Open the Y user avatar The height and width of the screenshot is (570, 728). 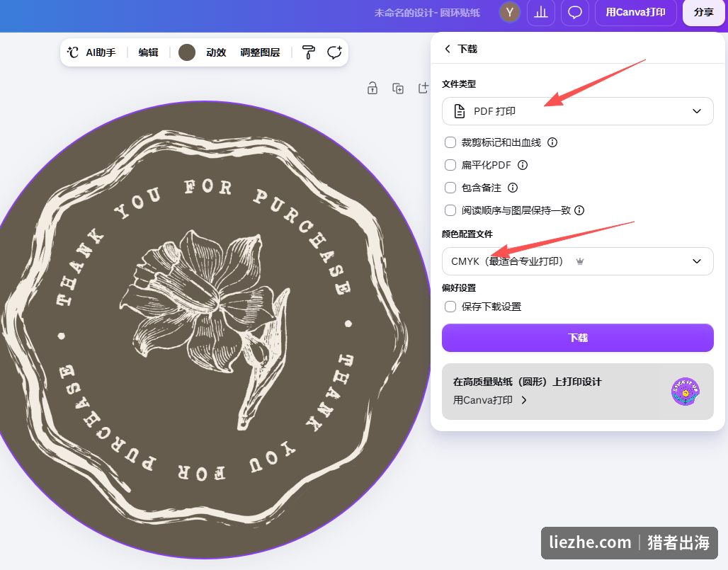(510, 13)
